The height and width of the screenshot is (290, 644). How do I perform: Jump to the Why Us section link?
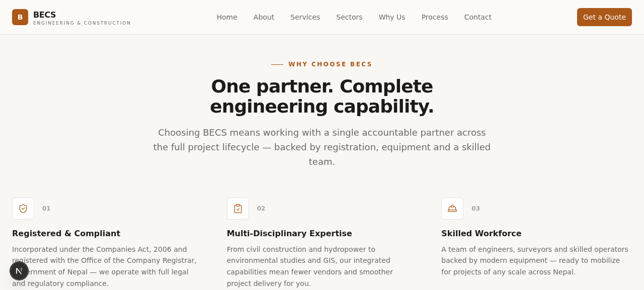[392, 17]
